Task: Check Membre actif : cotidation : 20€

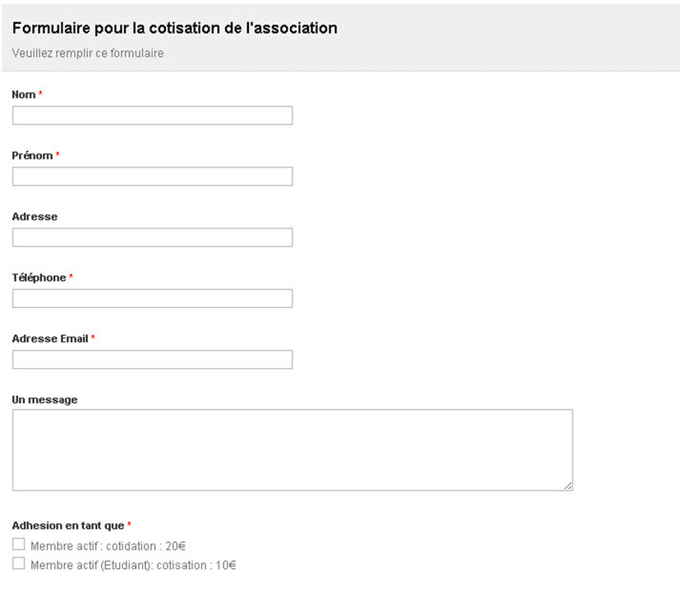Action: click(18, 543)
